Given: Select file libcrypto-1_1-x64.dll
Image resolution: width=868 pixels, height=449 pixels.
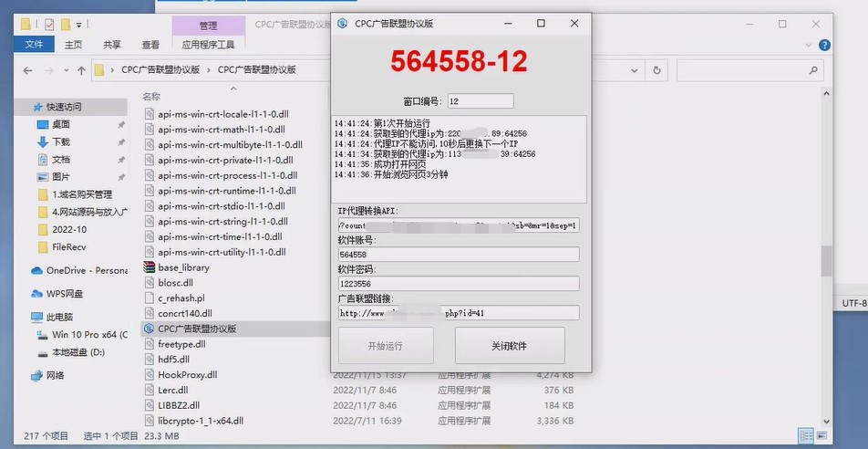Looking at the screenshot, I should point(201,421).
